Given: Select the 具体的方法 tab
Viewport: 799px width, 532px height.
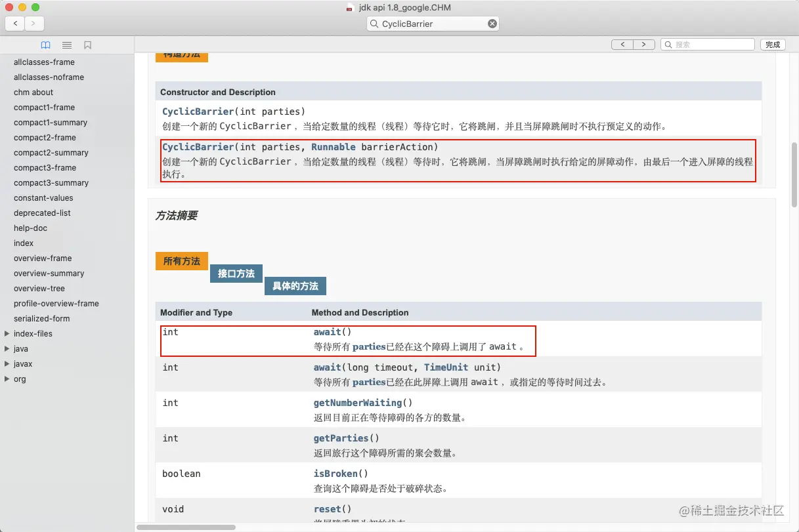Looking at the screenshot, I should coord(295,286).
